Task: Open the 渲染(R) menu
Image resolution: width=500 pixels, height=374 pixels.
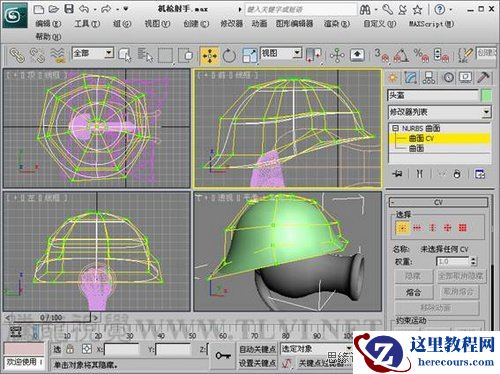Action: pos(337,24)
